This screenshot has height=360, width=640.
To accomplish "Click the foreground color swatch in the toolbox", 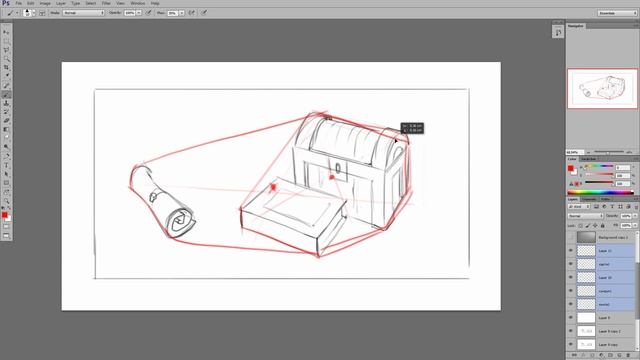I will tap(4, 215).
